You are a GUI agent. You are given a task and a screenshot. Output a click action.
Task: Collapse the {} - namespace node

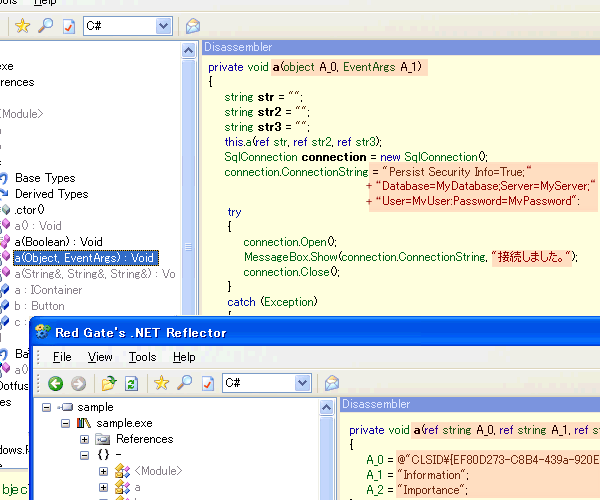85,455
